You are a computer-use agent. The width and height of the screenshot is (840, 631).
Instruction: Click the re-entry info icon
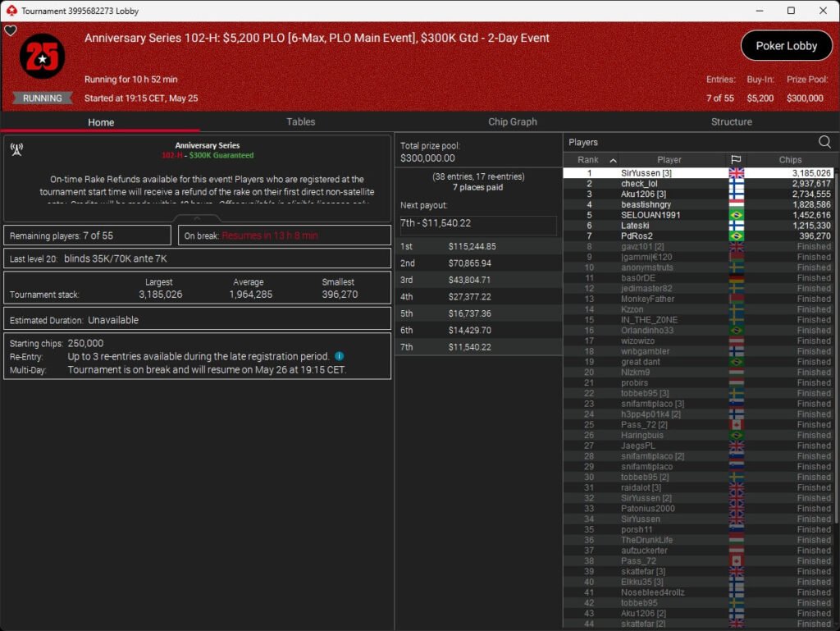339,356
